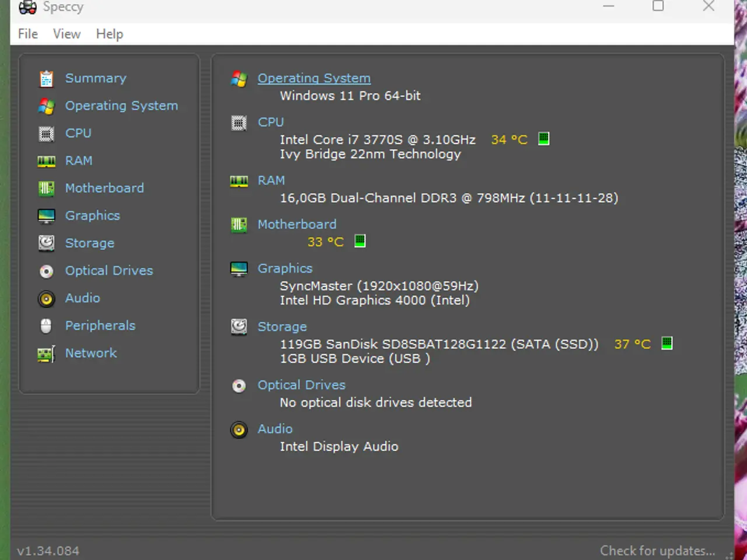
Task: Click the text Windows 11 Pro 64-bit
Action: click(350, 96)
